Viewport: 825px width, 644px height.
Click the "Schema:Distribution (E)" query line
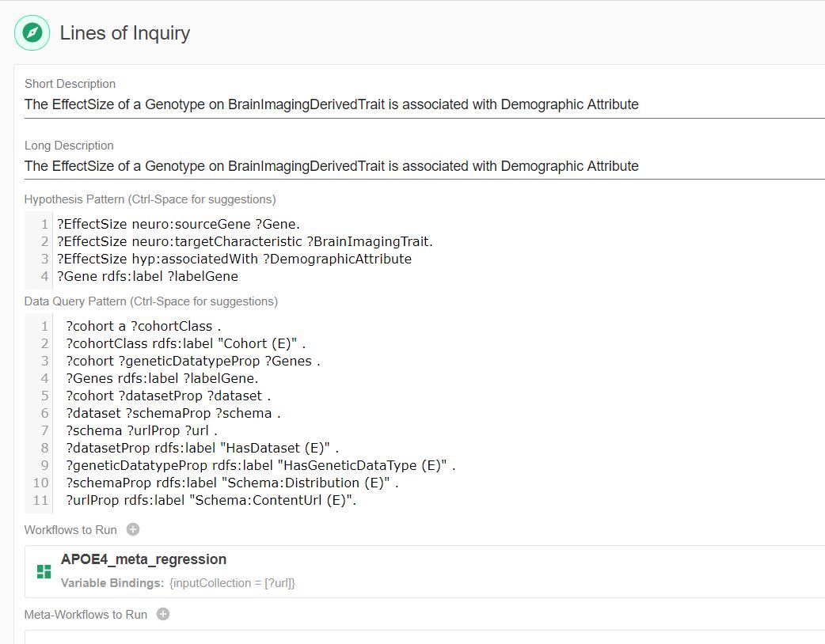pos(232,483)
